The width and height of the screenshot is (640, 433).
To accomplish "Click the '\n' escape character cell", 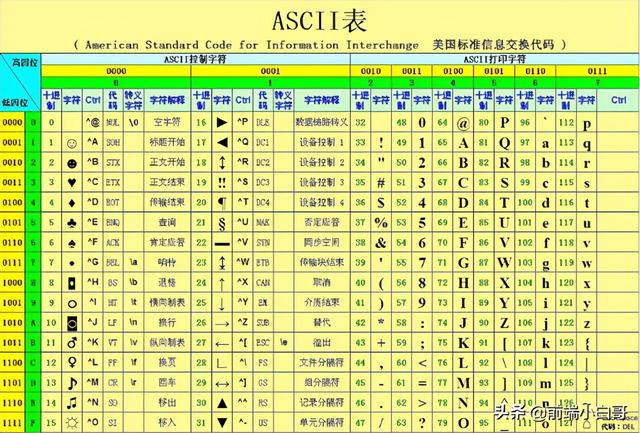I will 133,322.
